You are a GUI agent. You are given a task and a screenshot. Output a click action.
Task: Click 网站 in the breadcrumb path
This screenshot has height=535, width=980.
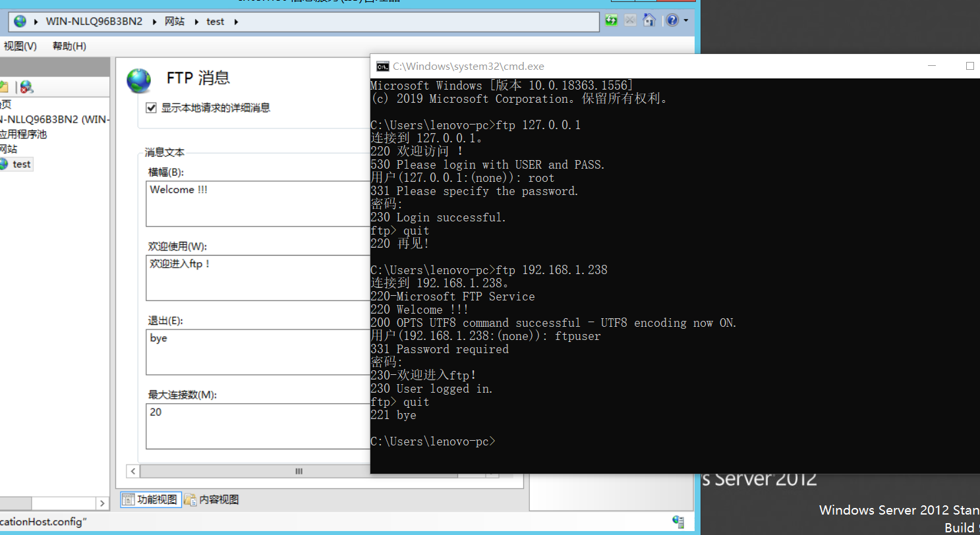175,21
